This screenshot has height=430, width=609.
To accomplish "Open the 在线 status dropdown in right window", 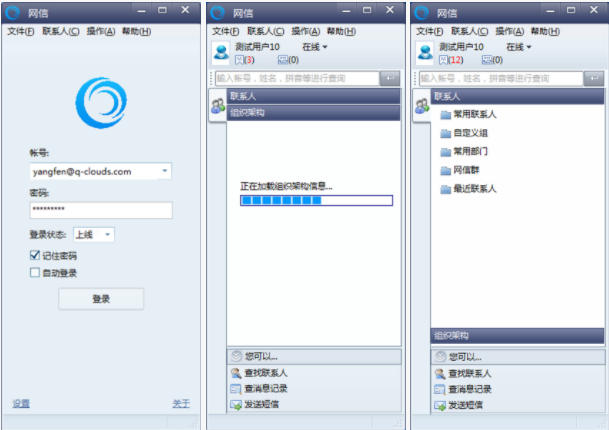I will [x=519, y=47].
